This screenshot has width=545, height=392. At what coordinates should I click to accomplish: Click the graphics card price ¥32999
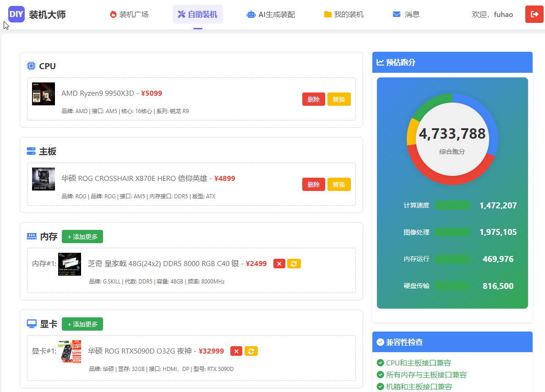[211, 351]
